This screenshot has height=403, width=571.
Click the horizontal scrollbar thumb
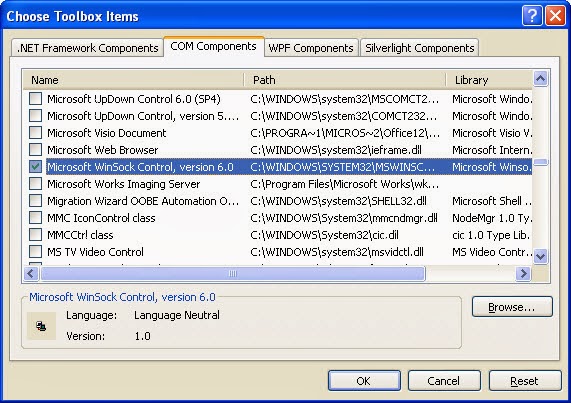coord(233,273)
